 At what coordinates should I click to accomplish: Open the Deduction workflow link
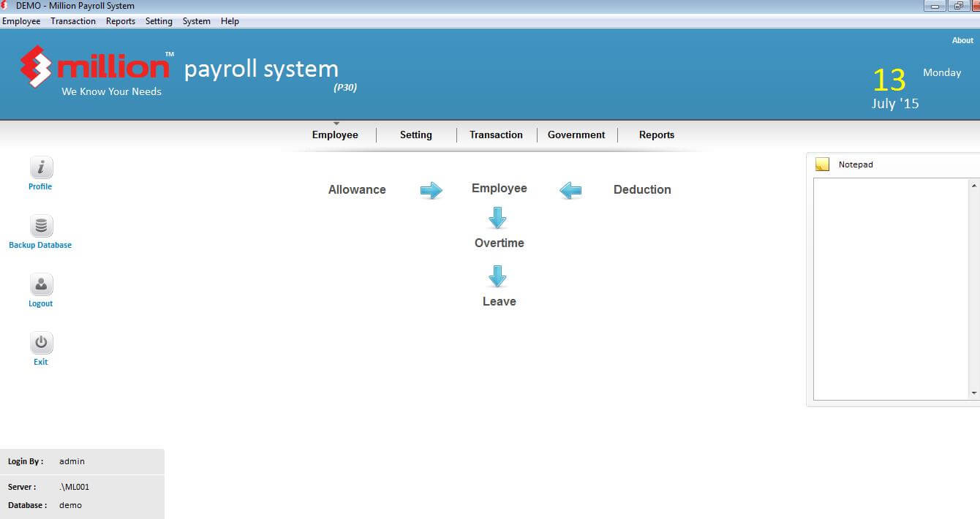point(642,189)
